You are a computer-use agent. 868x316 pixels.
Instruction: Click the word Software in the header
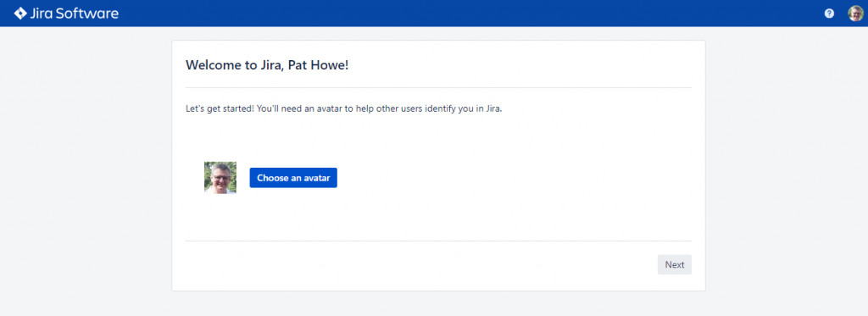coord(90,14)
